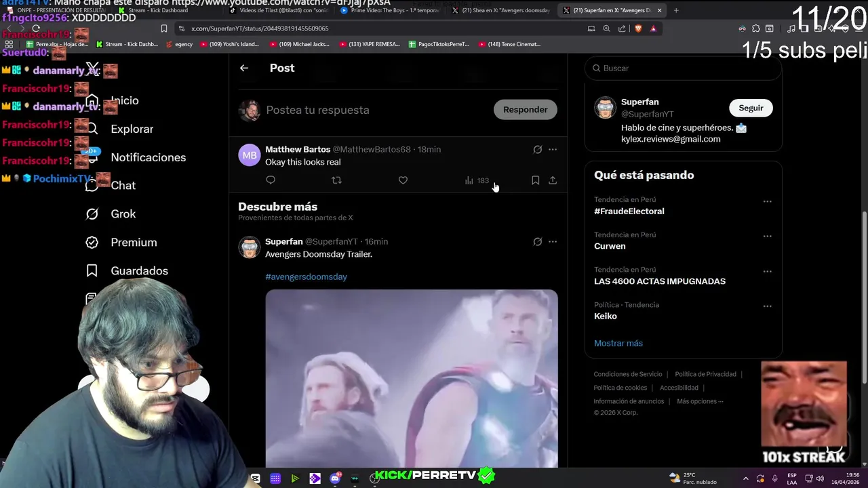
Task: Go back with the Post arrow
Action: tap(244, 68)
